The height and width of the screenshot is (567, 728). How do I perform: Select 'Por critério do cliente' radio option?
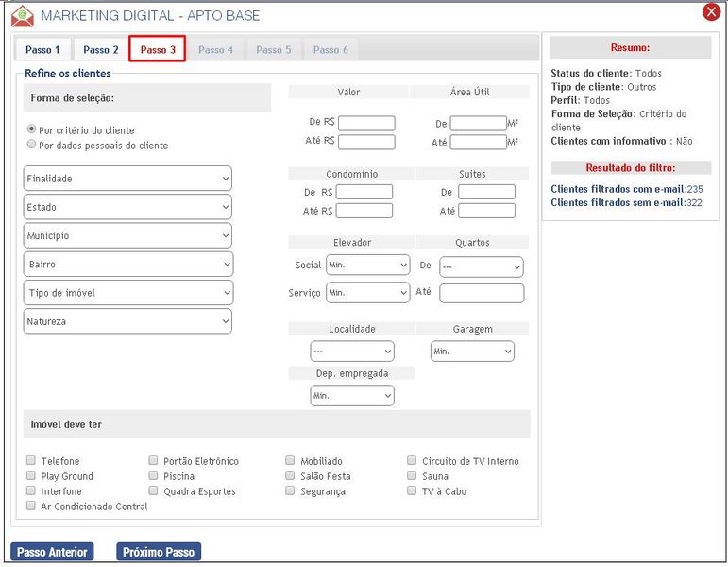pyautogui.click(x=32, y=129)
